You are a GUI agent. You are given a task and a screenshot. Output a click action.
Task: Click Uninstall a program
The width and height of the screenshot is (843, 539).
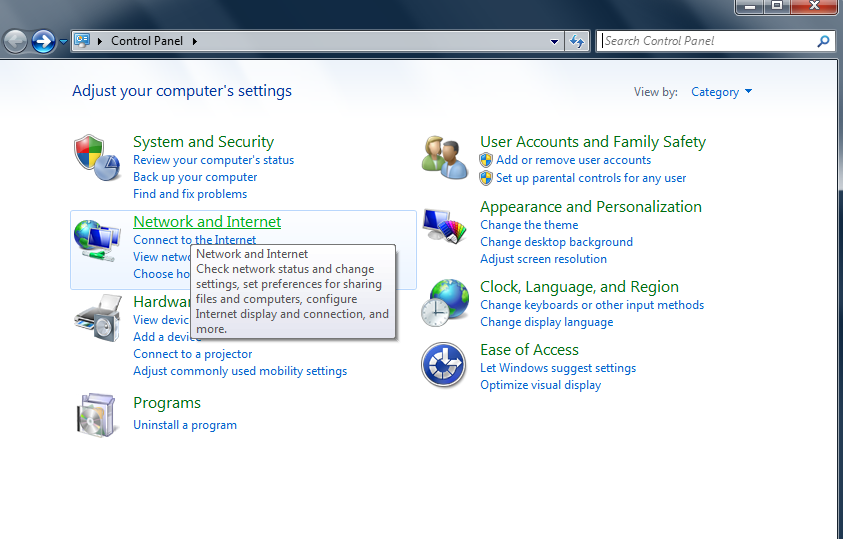(x=185, y=425)
